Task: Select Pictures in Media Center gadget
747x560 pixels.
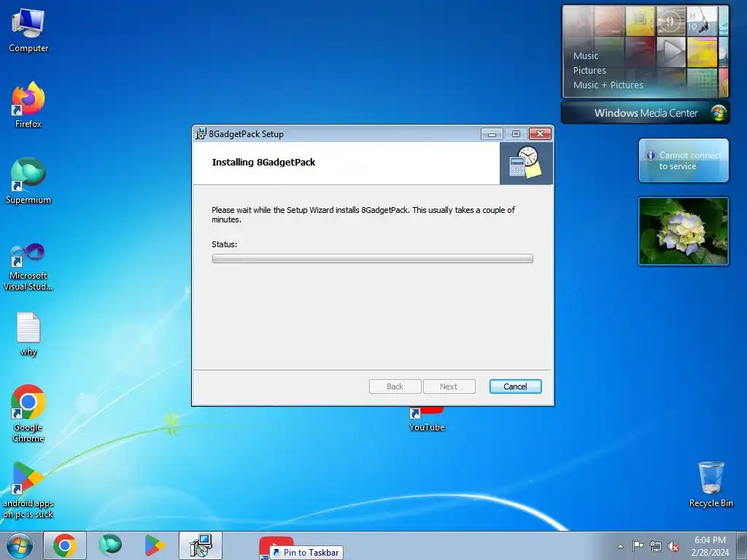Action: pos(589,71)
